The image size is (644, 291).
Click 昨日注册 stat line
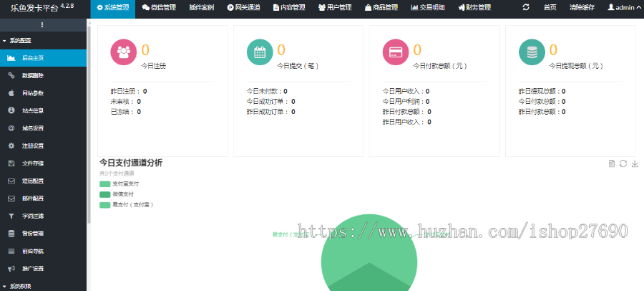point(129,91)
